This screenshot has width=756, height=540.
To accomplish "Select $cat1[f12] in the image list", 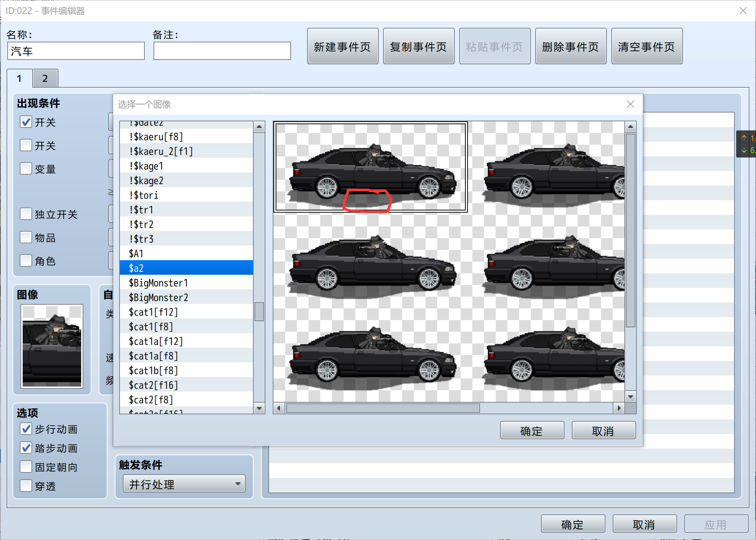I will pos(186,312).
